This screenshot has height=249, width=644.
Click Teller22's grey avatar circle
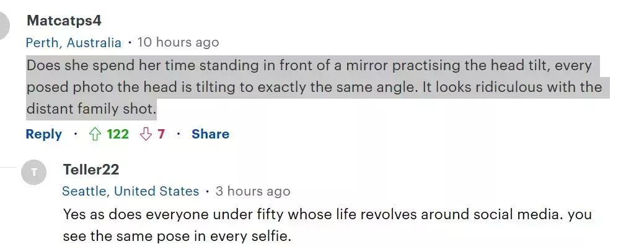pos(33,172)
